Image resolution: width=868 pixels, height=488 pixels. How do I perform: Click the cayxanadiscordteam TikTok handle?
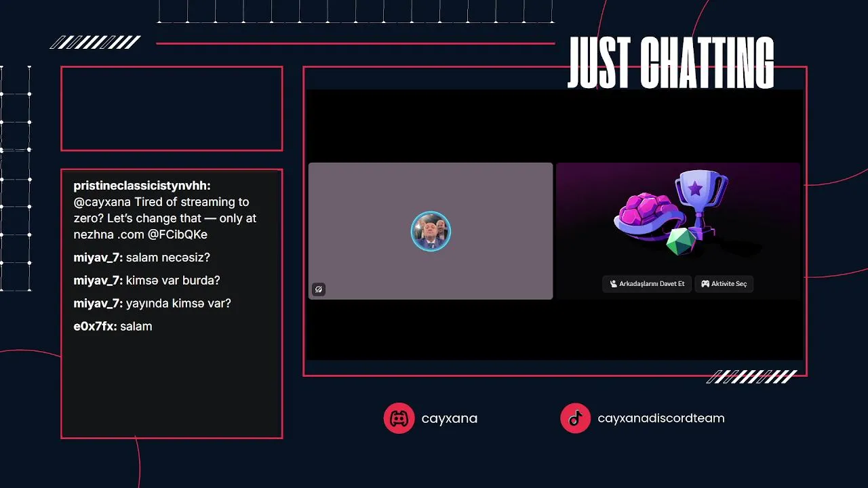click(x=661, y=418)
